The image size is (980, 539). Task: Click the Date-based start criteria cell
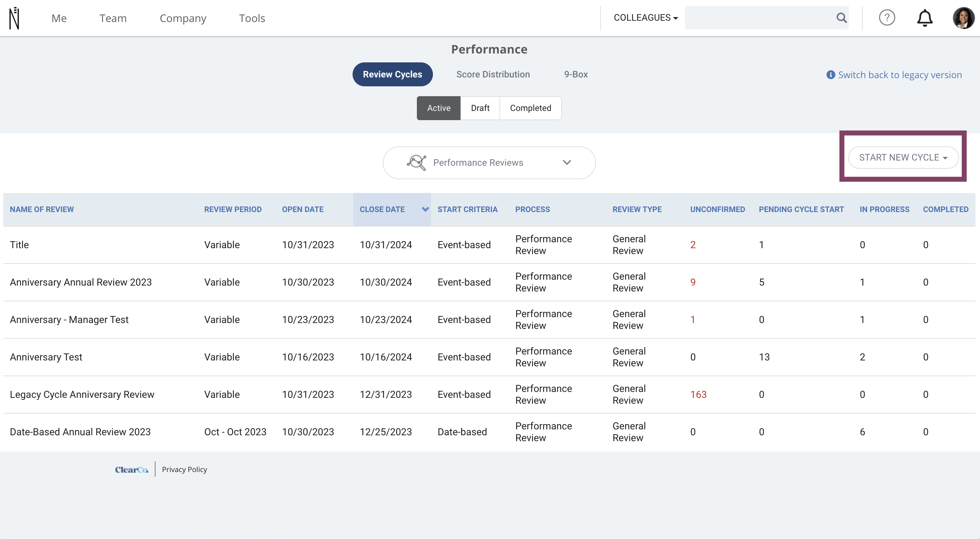(x=462, y=432)
